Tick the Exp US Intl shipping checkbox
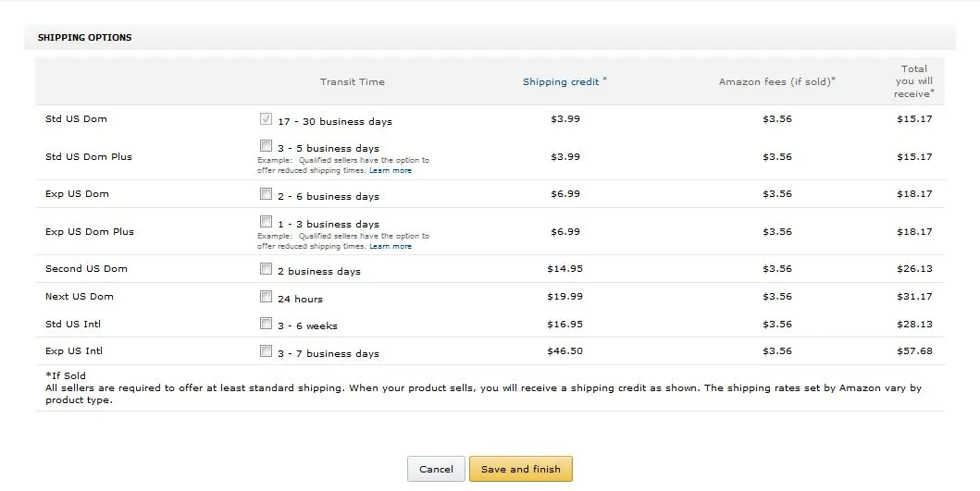Image resolution: width=980 pixels, height=491 pixels. (266, 351)
